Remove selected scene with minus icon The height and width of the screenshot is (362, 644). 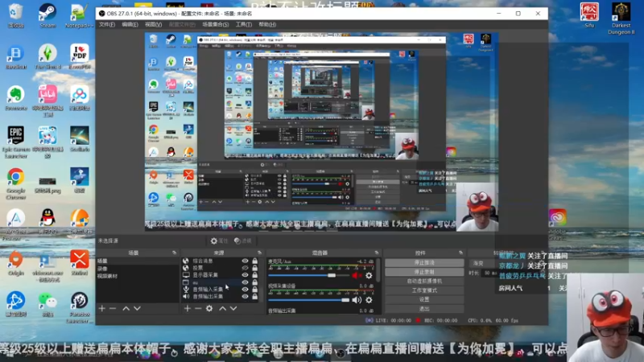(x=113, y=308)
